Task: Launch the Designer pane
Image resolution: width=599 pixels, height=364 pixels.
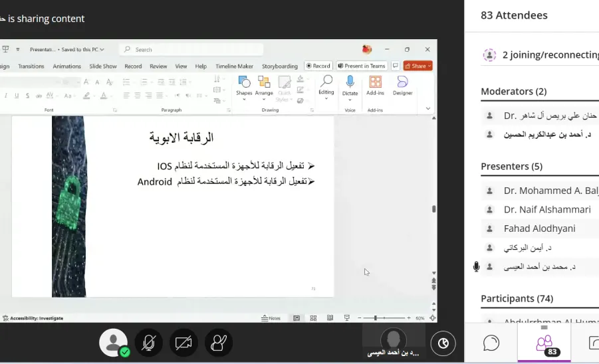Action: click(x=403, y=86)
